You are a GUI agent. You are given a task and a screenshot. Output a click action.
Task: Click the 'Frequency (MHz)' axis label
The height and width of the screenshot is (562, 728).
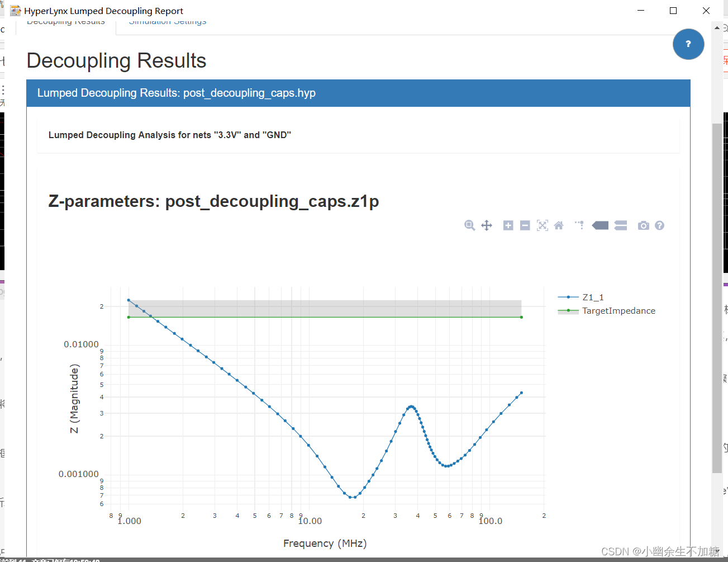click(x=325, y=543)
